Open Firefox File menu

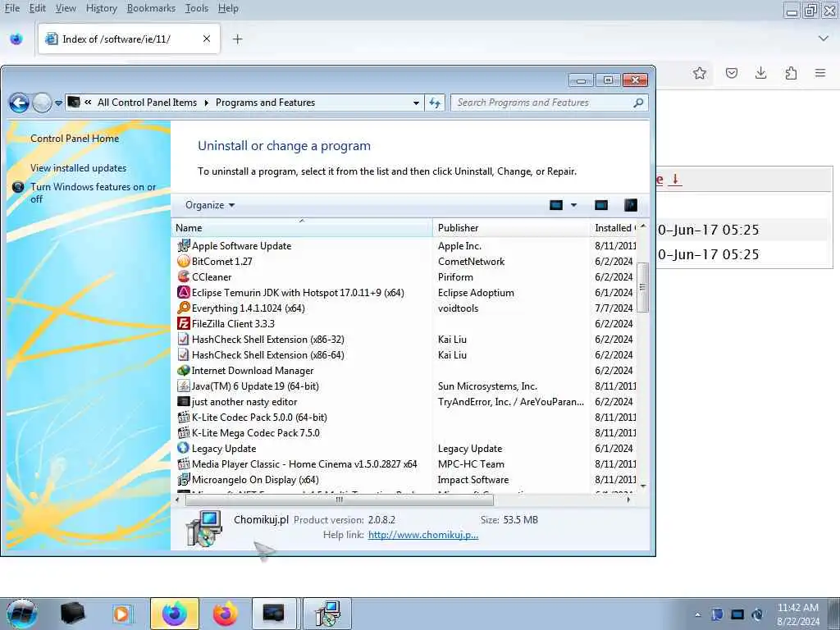tap(11, 8)
